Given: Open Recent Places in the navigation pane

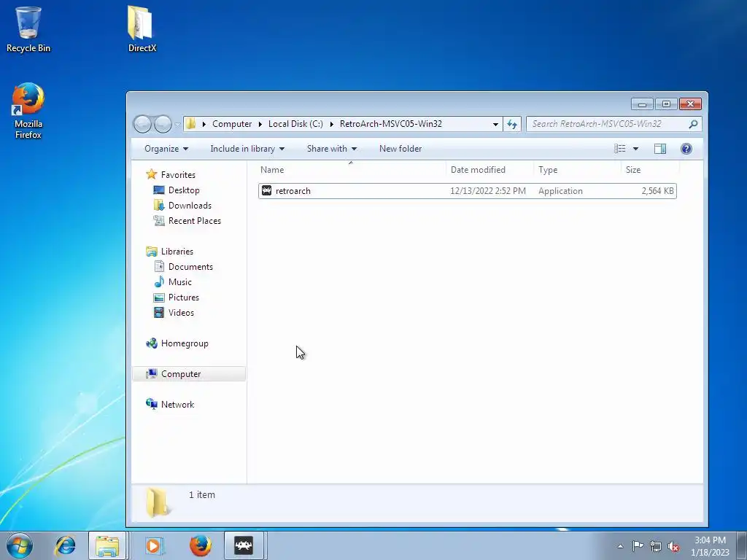Looking at the screenshot, I should click(194, 221).
